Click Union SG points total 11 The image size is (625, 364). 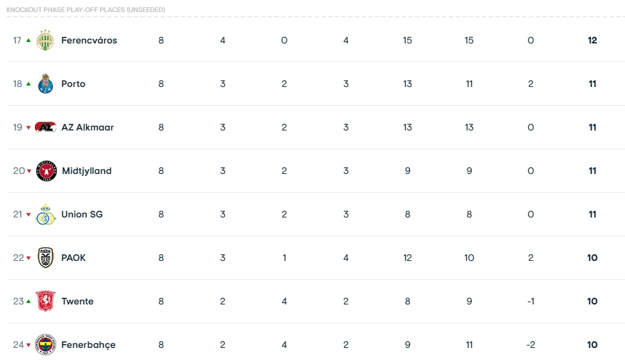(x=592, y=214)
